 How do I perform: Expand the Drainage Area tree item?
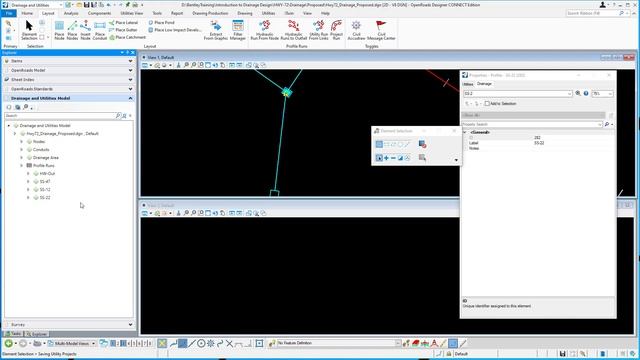(x=22, y=158)
